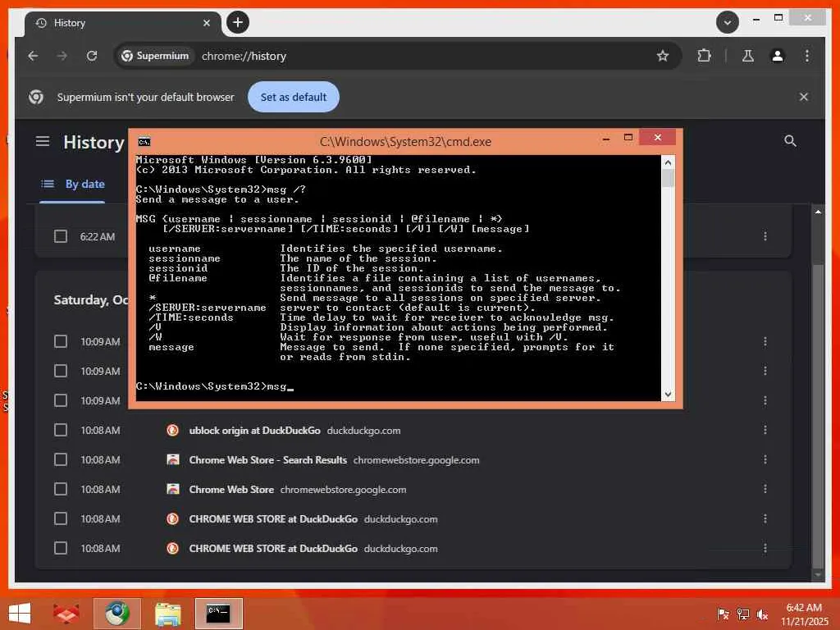
Task: Open first CHROME WEB STORE at DuckDuckGo link
Action: point(273,518)
